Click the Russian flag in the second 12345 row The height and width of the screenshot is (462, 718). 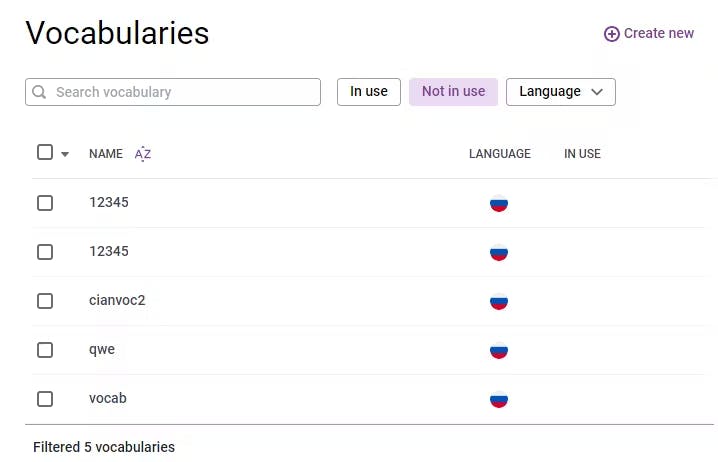[499, 252]
